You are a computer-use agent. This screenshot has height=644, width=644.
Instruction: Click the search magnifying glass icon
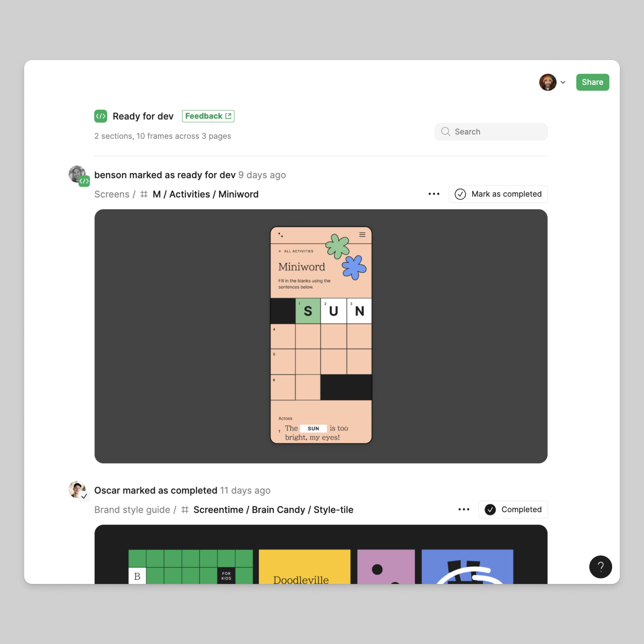coord(446,131)
